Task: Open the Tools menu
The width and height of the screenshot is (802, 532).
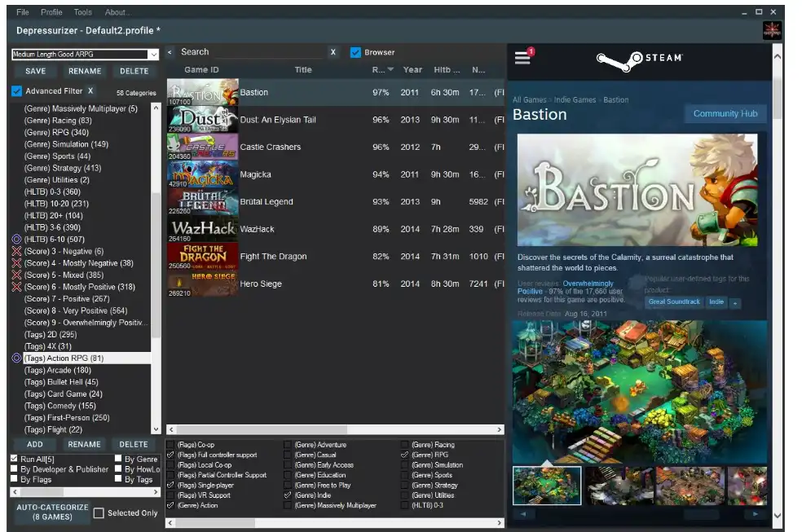Action: pyautogui.click(x=82, y=12)
